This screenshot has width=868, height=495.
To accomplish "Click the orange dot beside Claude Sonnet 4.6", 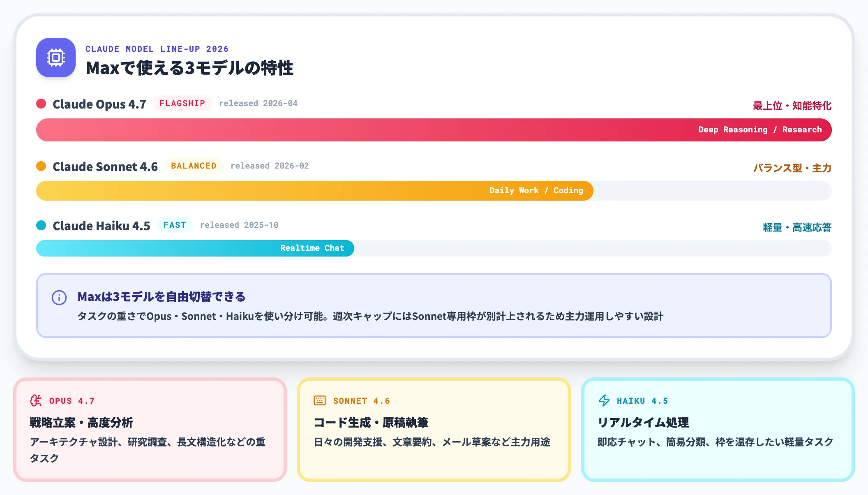I will (x=41, y=166).
